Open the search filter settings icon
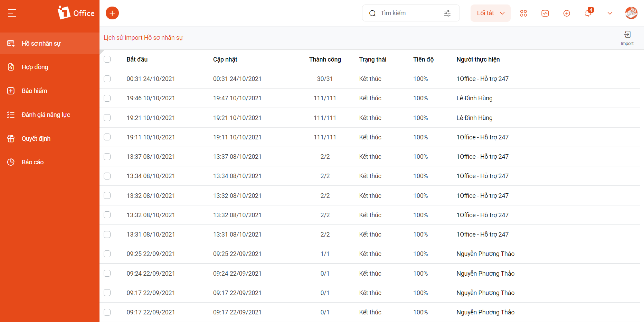Screen dimensions: 644x322 447,13
